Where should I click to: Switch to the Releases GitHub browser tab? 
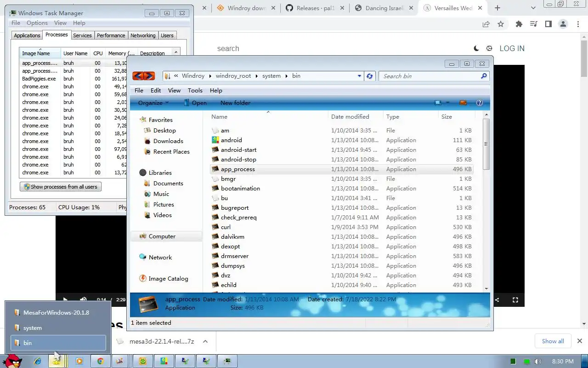tap(315, 8)
